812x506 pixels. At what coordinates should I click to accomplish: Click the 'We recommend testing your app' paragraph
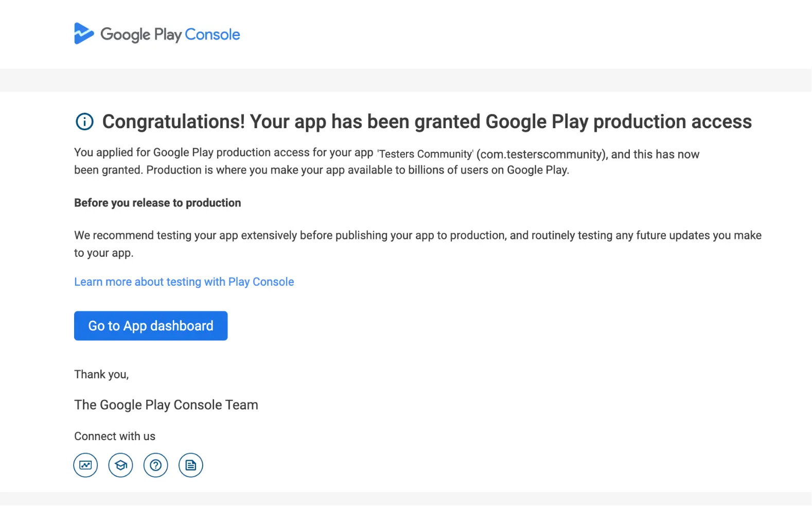[x=417, y=235]
